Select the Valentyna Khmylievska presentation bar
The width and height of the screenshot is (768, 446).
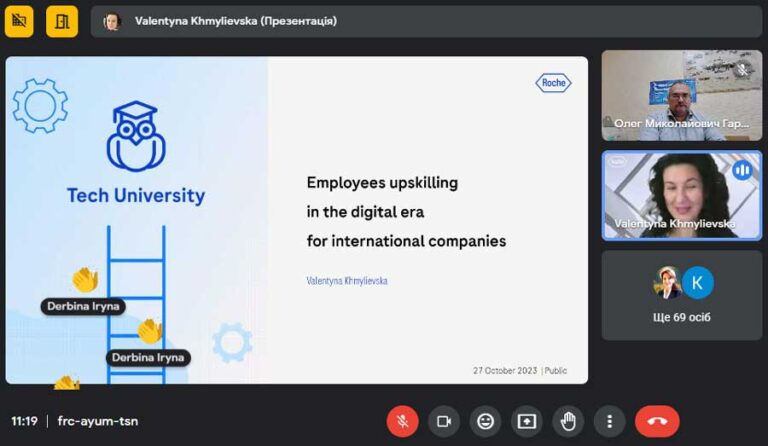426,21
